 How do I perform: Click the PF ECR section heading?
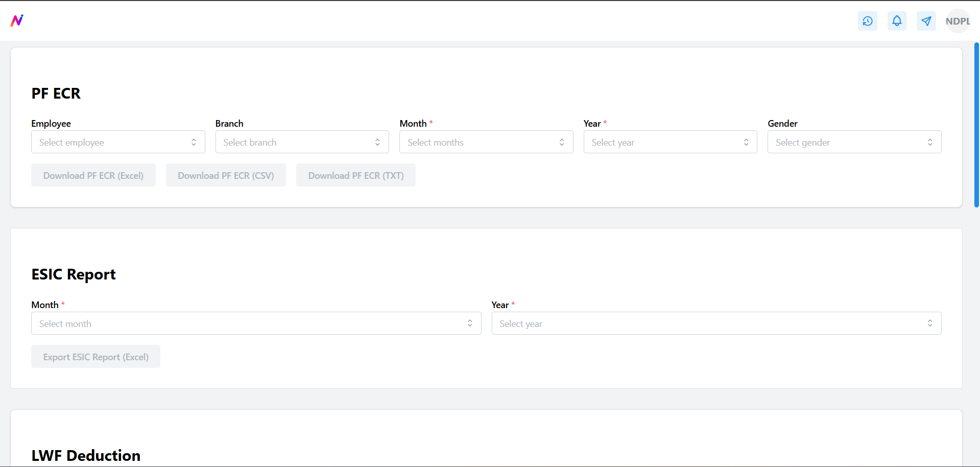(x=56, y=94)
